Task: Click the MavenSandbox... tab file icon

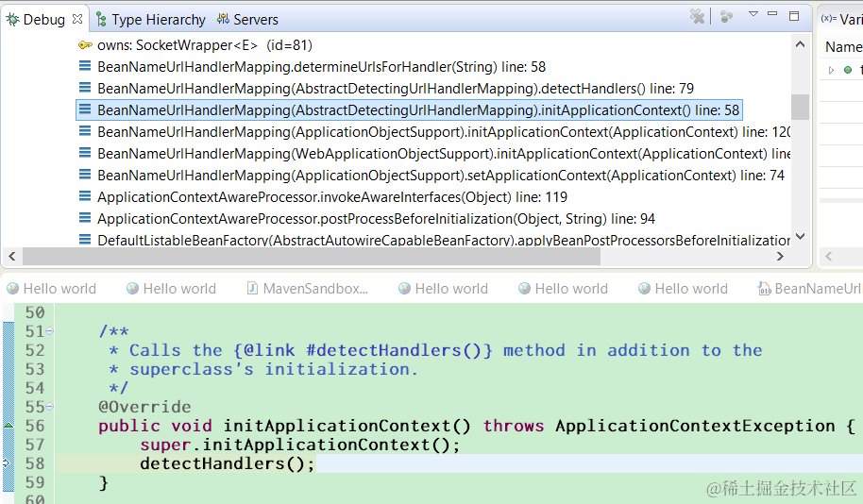Action: [x=252, y=288]
